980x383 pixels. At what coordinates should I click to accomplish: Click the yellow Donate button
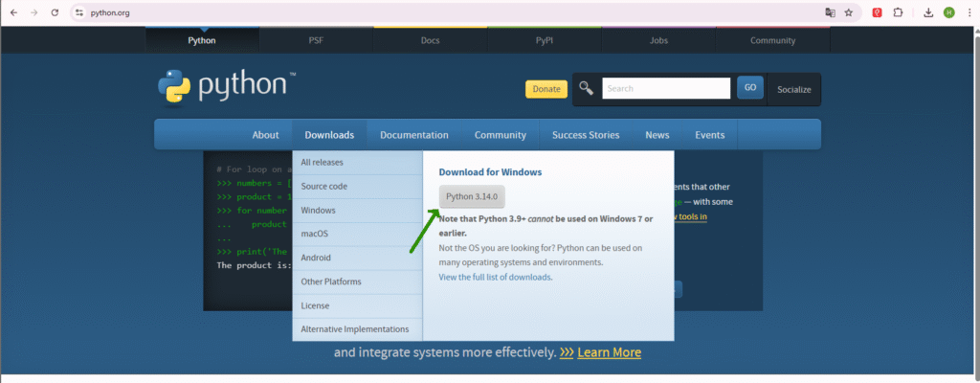pyautogui.click(x=546, y=89)
